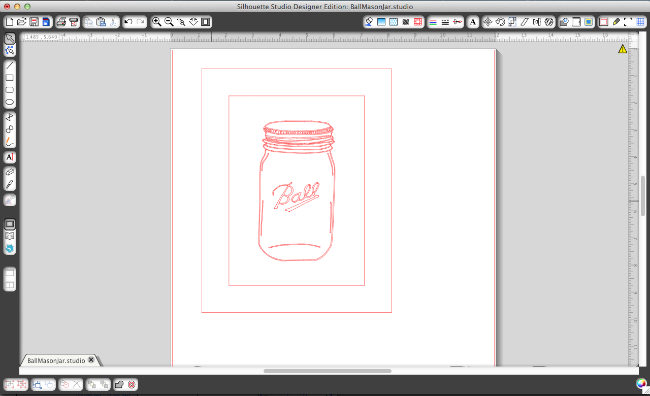This screenshot has width=650, height=396.
Task: Select all shapes with the blue icon
Action: [x=37, y=385]
